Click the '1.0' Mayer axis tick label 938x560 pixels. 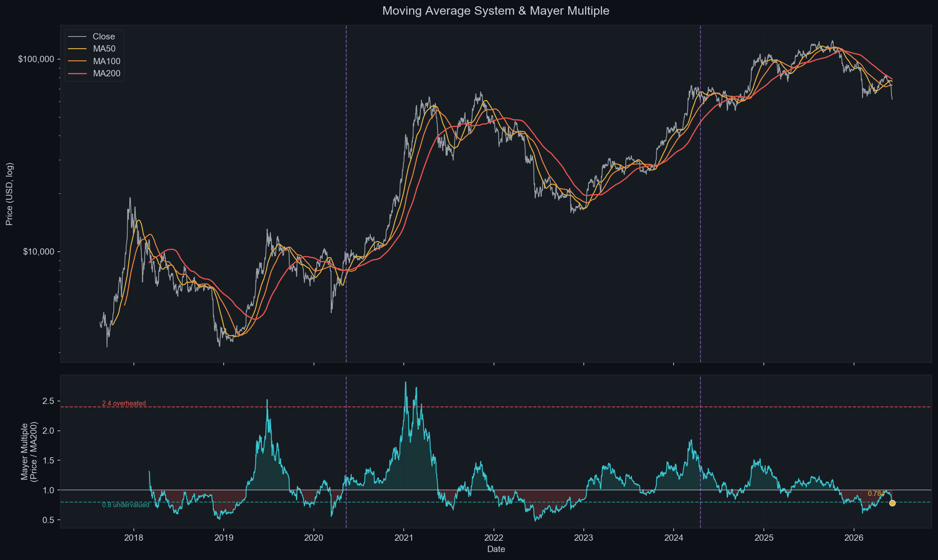pyautogui.click(x=48, y=490)
